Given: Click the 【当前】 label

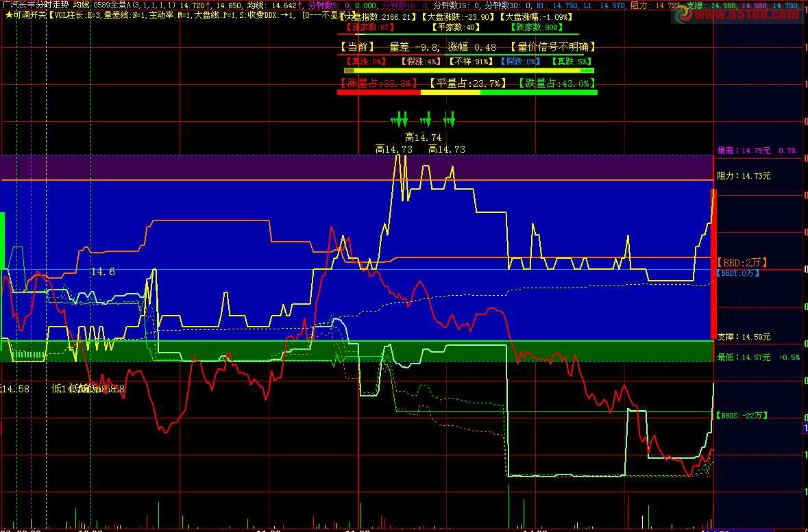Looking at the screenshot, I should (x=358, y=47).
